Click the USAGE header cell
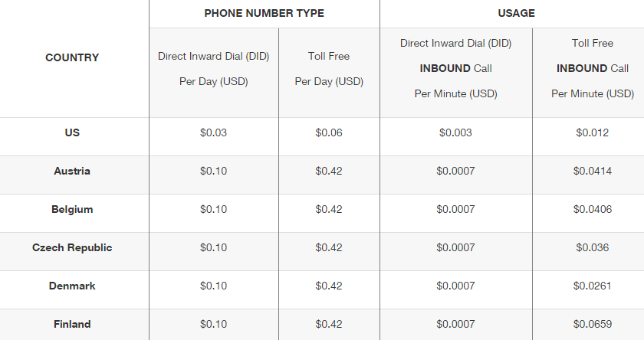This screenshot has width=644, height=340. [x=516, y=14]
